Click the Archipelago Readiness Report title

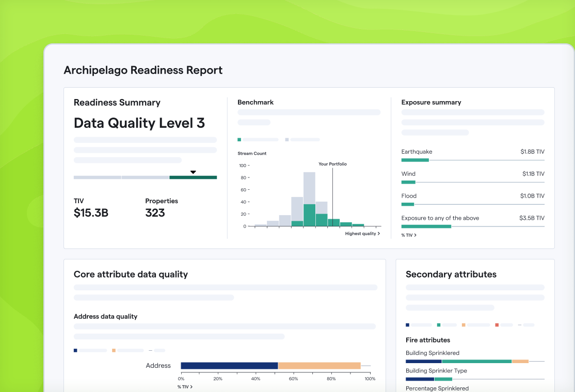143,70
